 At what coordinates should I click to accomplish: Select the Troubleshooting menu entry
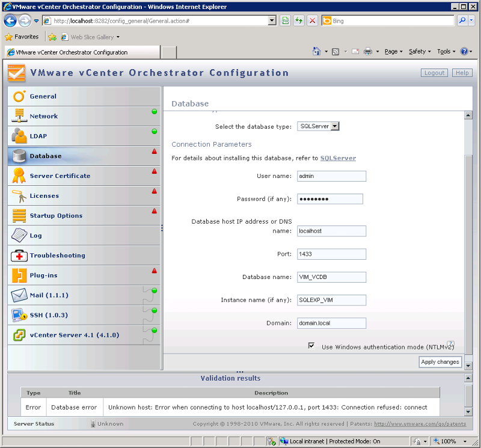click(x=84, y=256)
